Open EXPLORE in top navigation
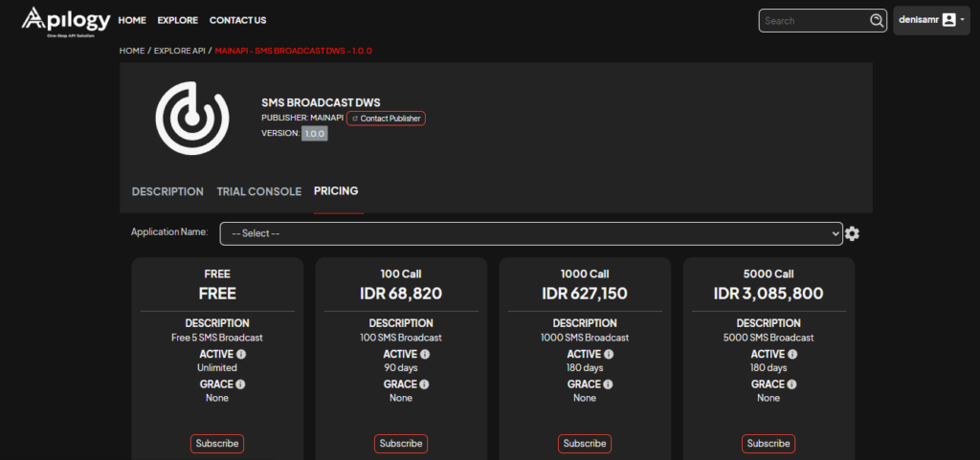980x460 pixels. click(177, 21)
